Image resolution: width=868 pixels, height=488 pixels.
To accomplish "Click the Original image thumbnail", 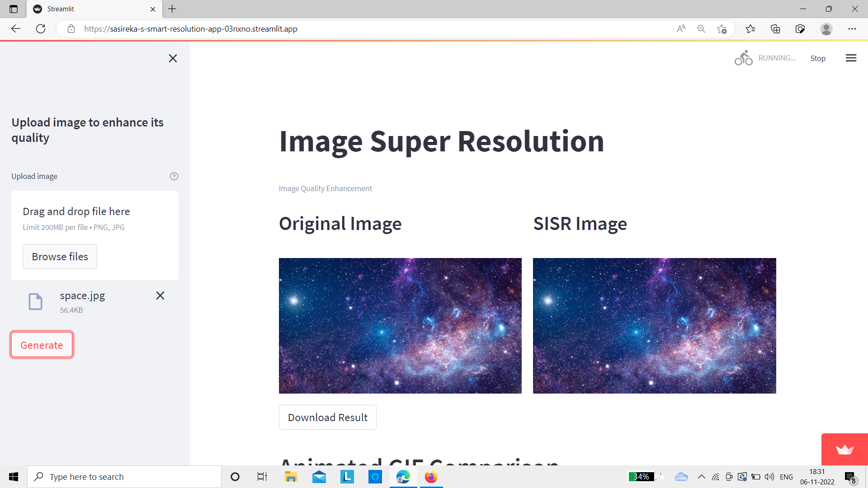I will [400, 326].
